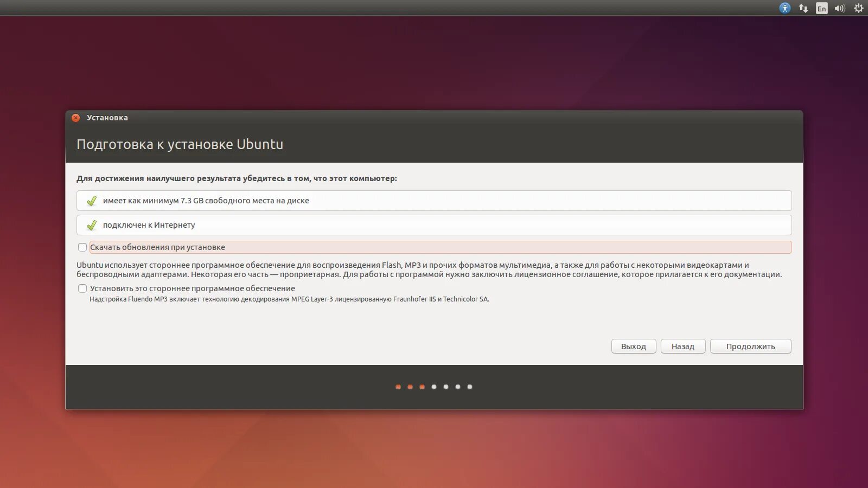Image resolution: width=868 pixels, height=488 pixels.
Task: Open the En keyboard layout indicator
Action: pos(822,8)
